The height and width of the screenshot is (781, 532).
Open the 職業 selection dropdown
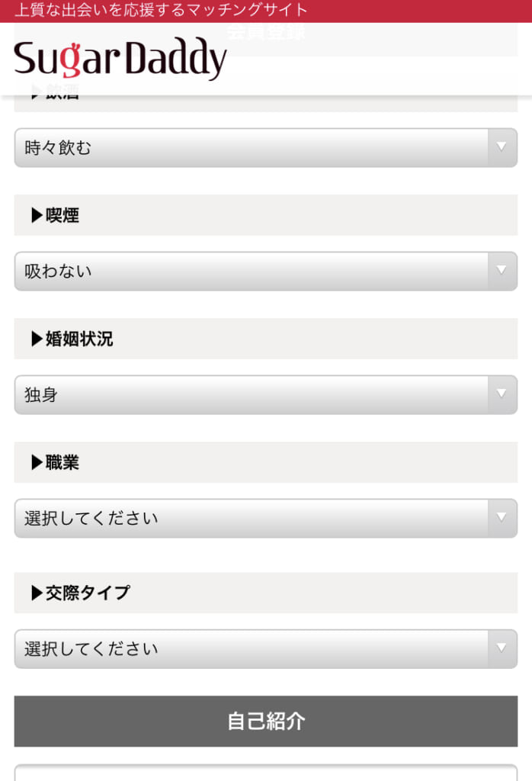(265, 518)
